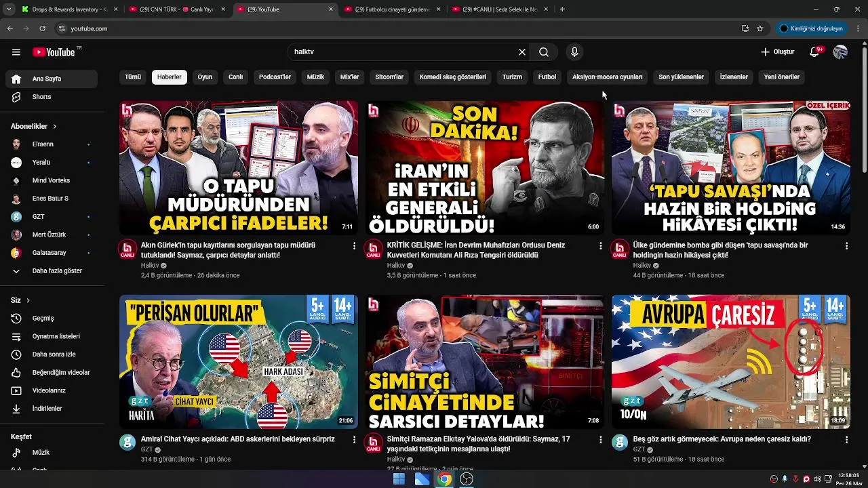The image size is (868, 488).
Task: Open options for KRİTİK GELİŞME İran video
Action: tap(600, 246)
